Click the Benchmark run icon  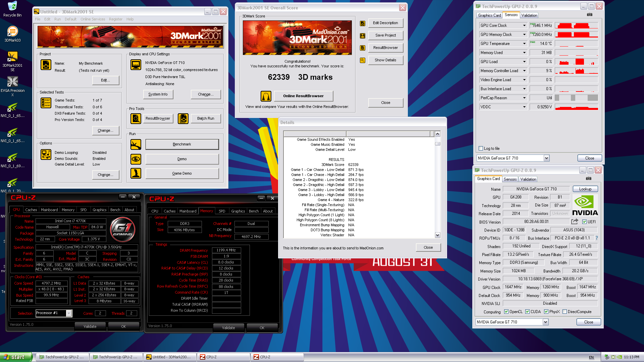136,144
